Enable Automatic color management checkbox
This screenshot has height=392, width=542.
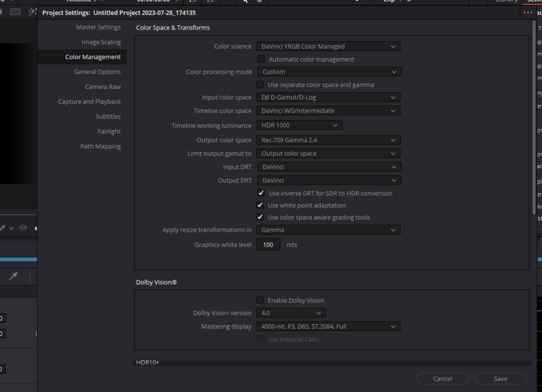coord(261,59)
